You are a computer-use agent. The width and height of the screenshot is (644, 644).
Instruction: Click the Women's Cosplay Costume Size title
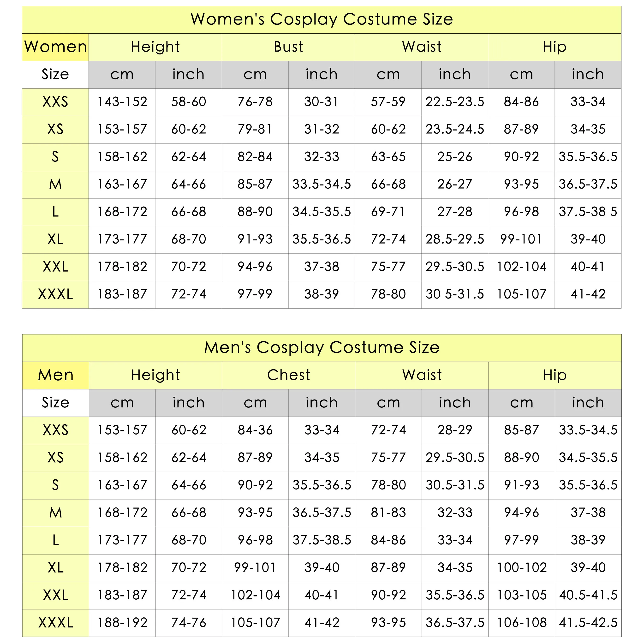(x=322, y=20)
